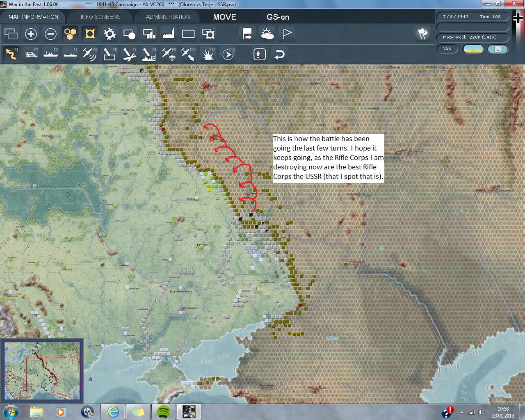
Task: Click the factory icon in toolbar
Action: coord(169,34)
